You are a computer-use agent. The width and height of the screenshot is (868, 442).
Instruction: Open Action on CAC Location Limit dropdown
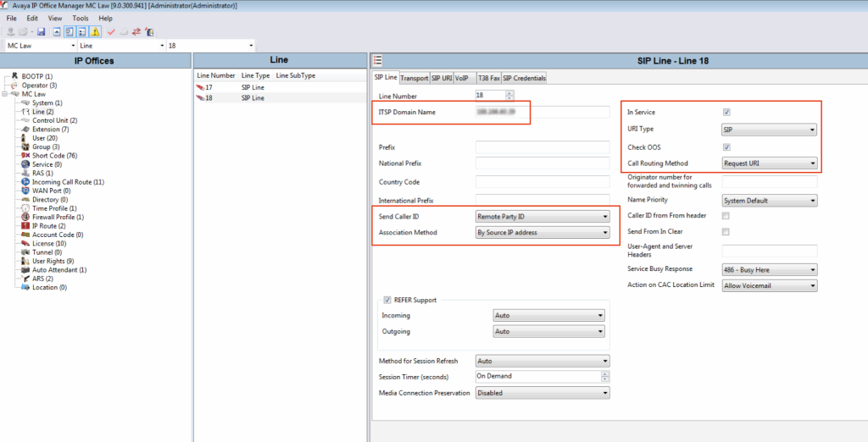[770, 286]
